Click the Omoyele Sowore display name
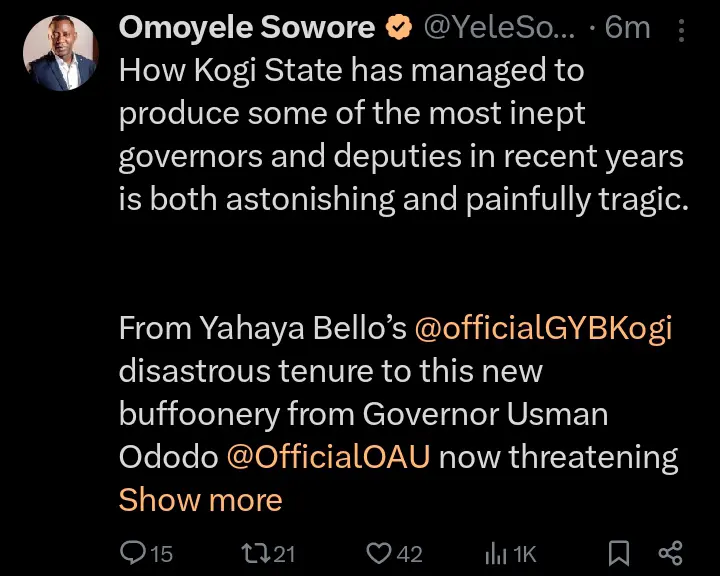720x576 pixels. (248, 28)
